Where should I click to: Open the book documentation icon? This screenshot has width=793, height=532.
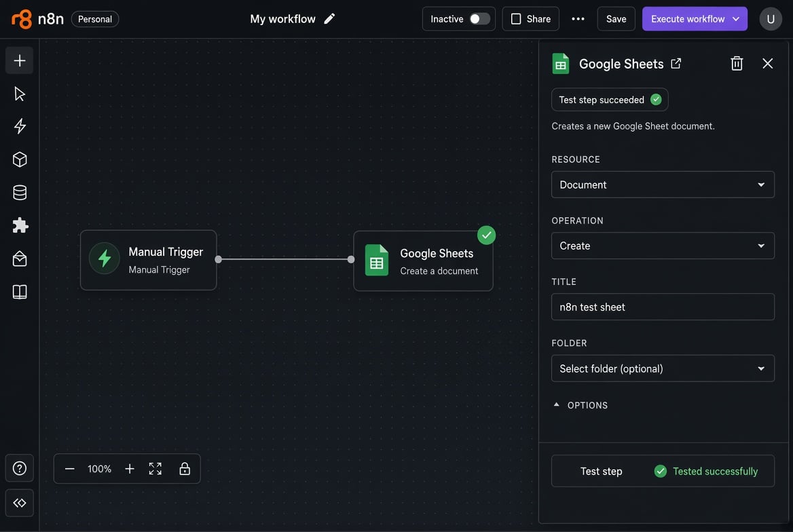(20, 292)
